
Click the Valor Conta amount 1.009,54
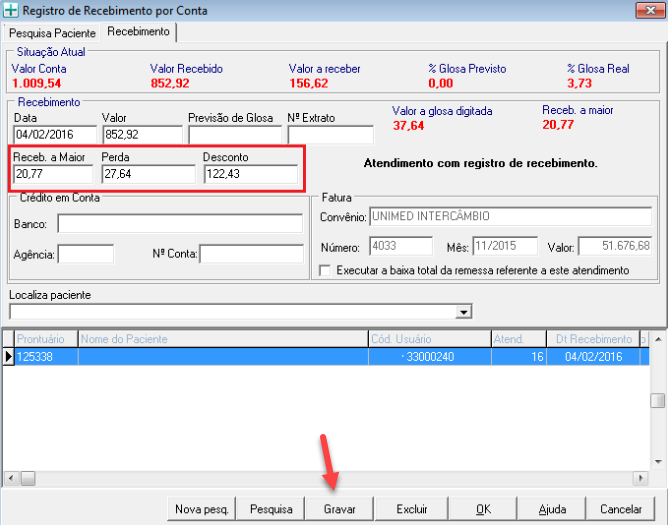click(37, 83)
